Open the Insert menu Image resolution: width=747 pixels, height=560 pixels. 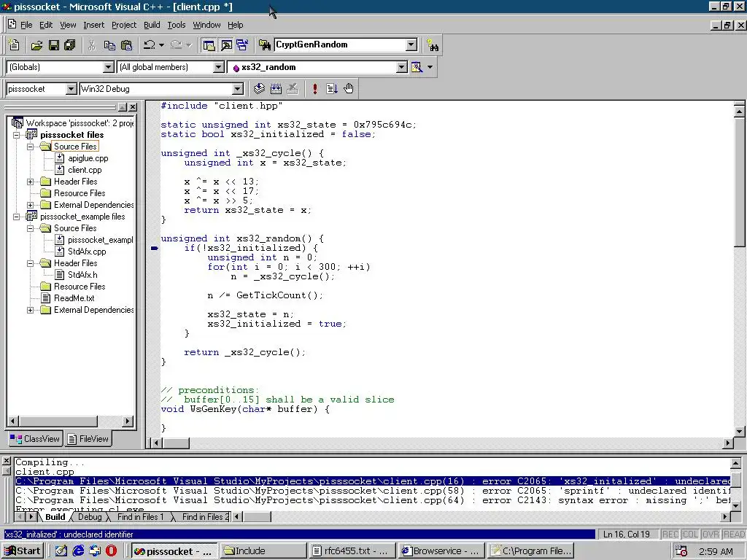point(93,25)
